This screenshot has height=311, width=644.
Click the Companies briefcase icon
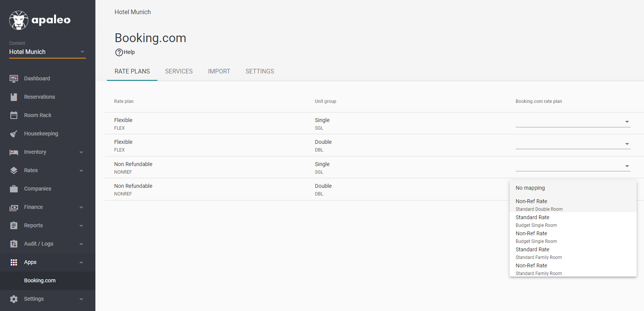click(x=14, y=189)
